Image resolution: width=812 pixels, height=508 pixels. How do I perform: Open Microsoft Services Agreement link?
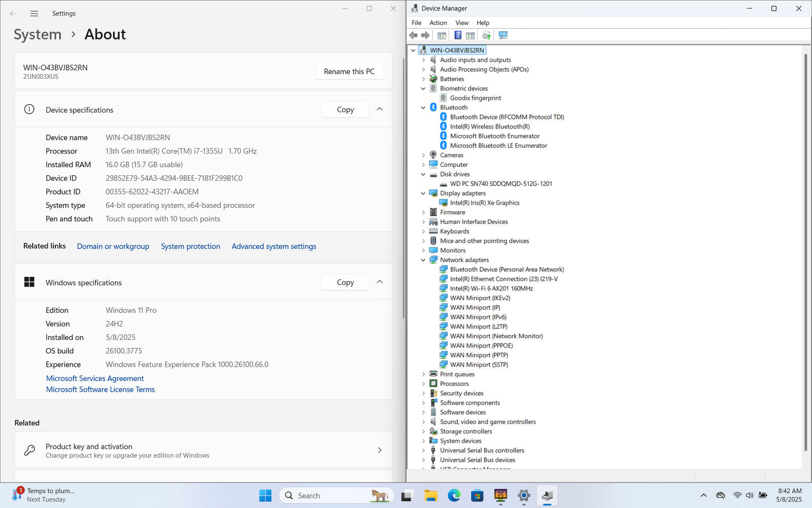95,378
